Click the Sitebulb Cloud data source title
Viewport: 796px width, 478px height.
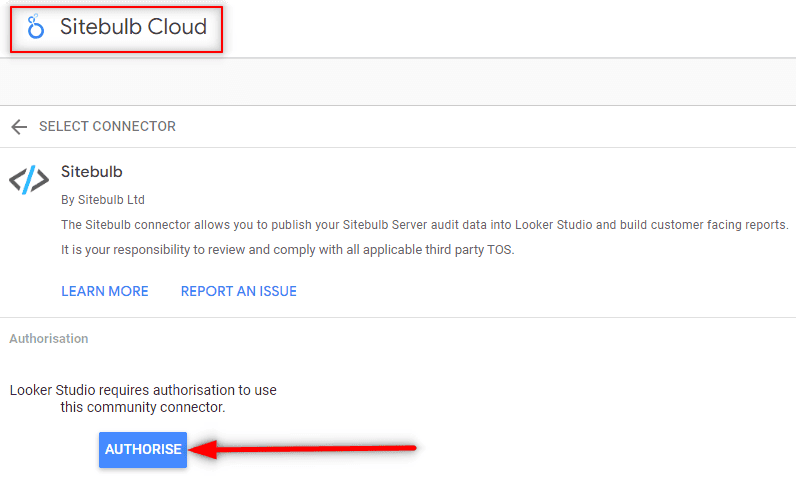[134, 27]
